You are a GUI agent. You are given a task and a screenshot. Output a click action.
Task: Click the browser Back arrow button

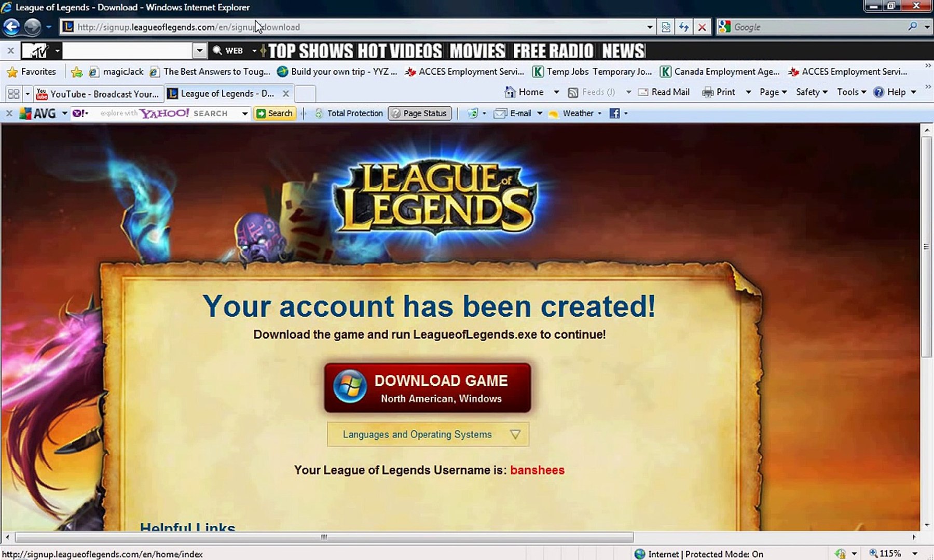[x=11, y=26]
